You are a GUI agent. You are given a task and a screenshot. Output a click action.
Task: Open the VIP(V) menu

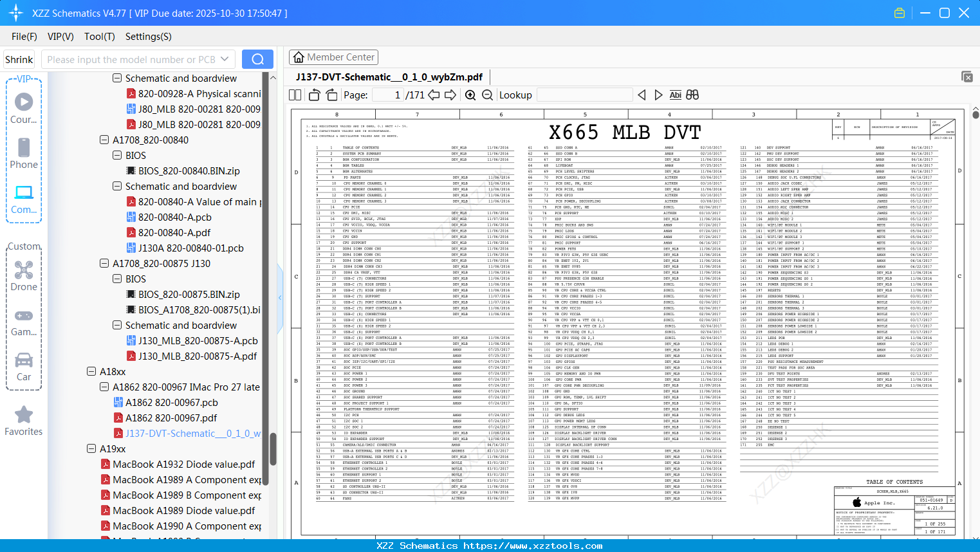(x=60, y=37)
